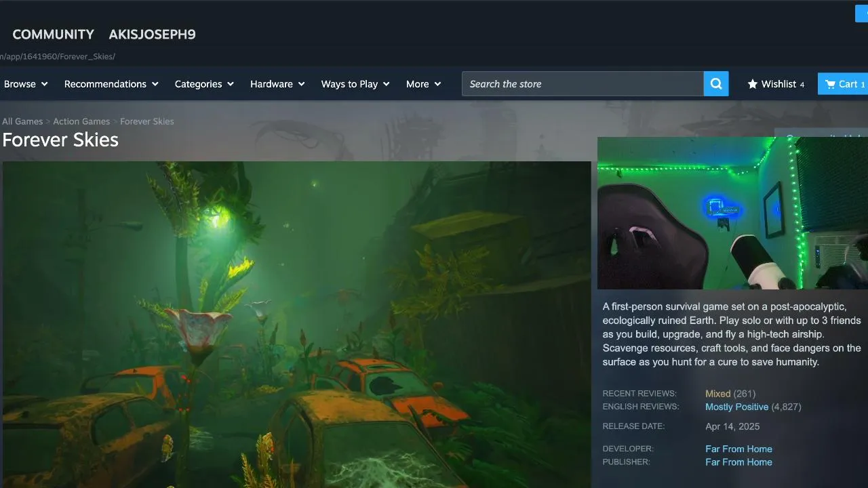Open Action Games breadcrumb link

point(81,121)
